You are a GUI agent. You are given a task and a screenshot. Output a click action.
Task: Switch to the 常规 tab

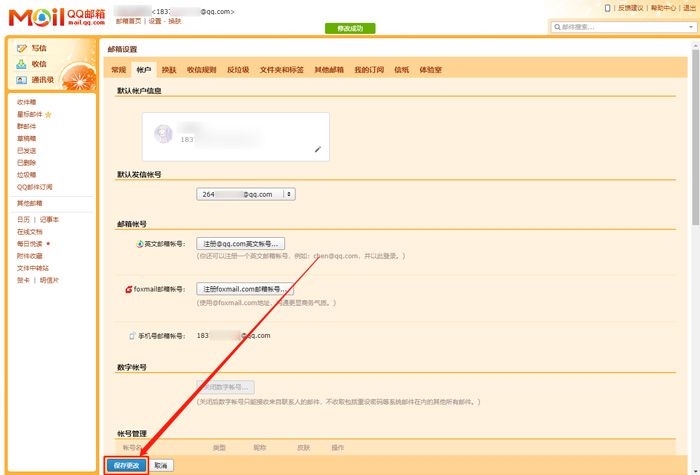click(x=119, y=70)
